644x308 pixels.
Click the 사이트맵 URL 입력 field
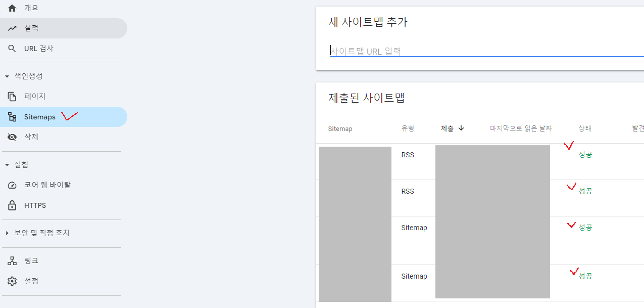pyautogui.click(x=429, y=50)
